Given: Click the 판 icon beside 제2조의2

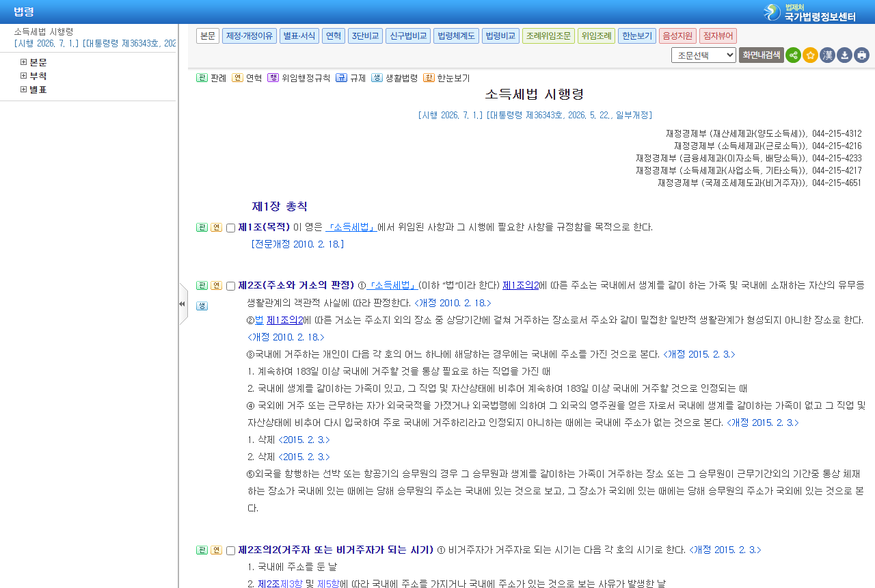Looking at the screenshot, I should (x=202, y=550).
